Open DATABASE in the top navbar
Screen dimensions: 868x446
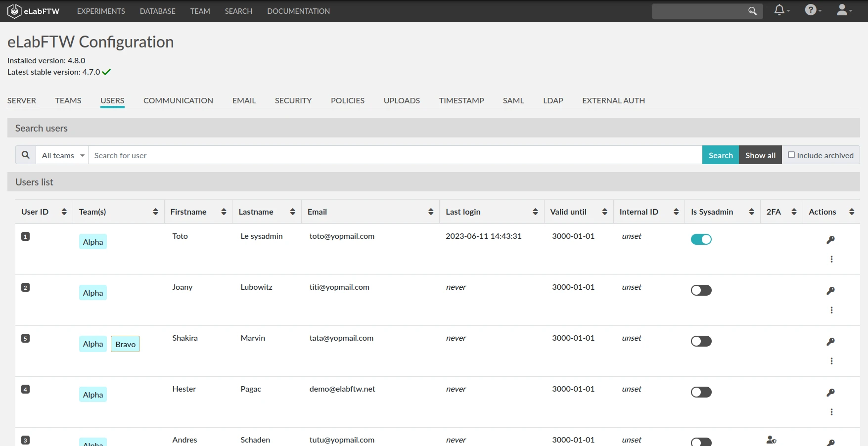(x=158, y=11)
